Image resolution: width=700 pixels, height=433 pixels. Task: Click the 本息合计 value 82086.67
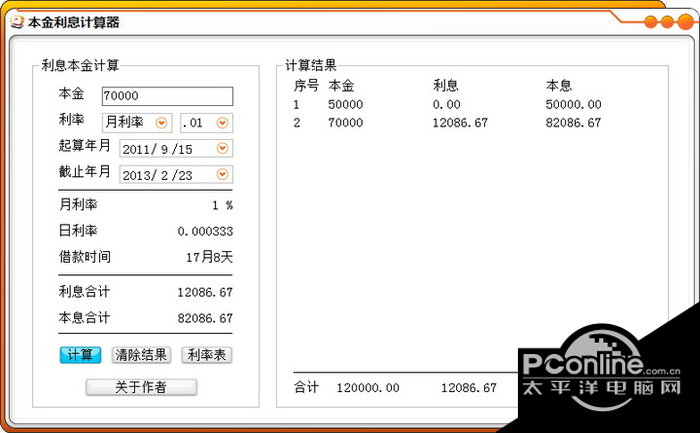[205, 318]
